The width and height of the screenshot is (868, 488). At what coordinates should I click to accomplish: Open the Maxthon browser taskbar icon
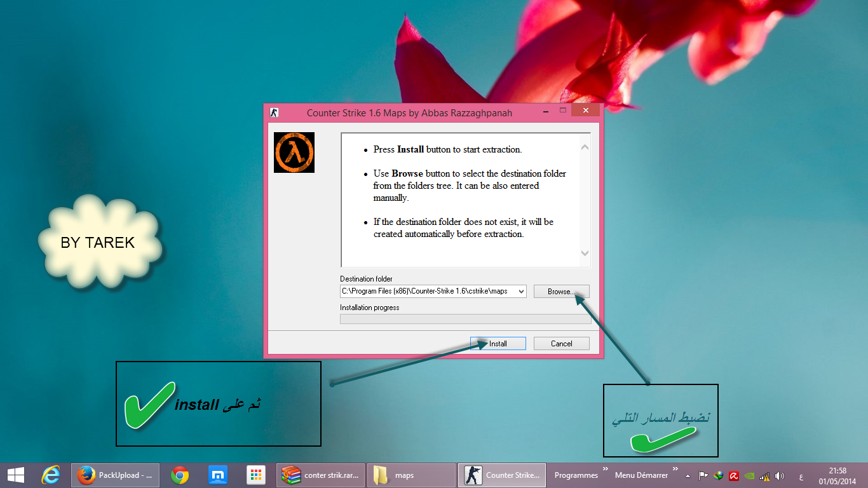(218, 475)
